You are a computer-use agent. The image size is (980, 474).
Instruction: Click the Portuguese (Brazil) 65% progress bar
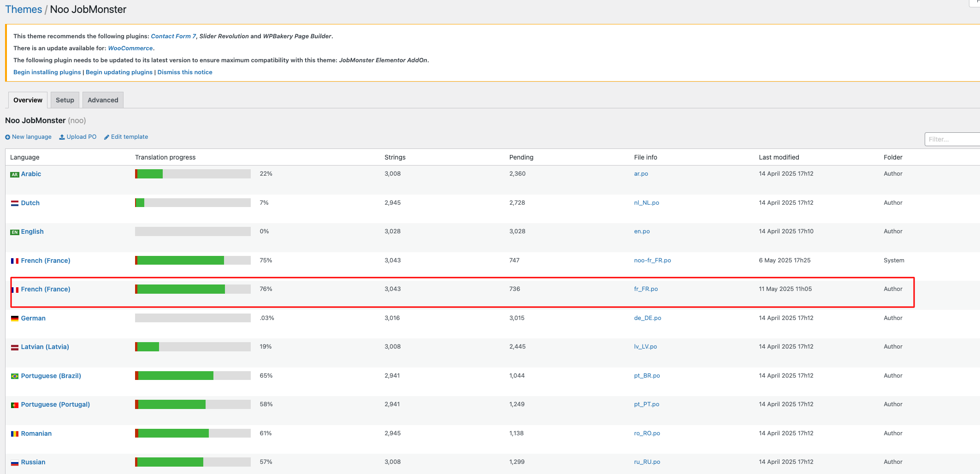coord(193,376)
